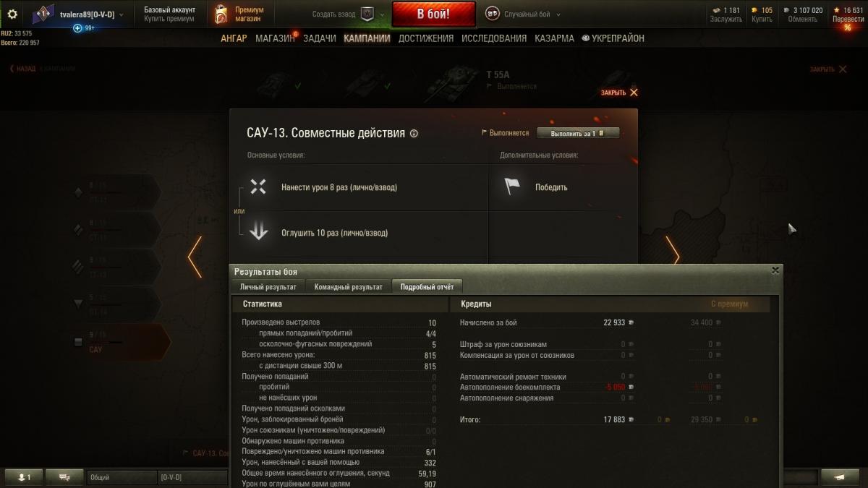Open the chat channels icon at bottom
Viewport: 868px width, 488px height.
(x=64, y=477)
